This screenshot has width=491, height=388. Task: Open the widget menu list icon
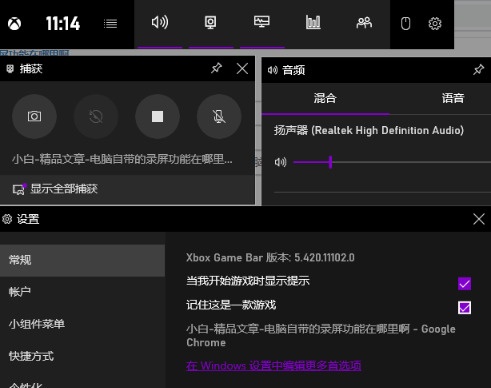(110, 24)
